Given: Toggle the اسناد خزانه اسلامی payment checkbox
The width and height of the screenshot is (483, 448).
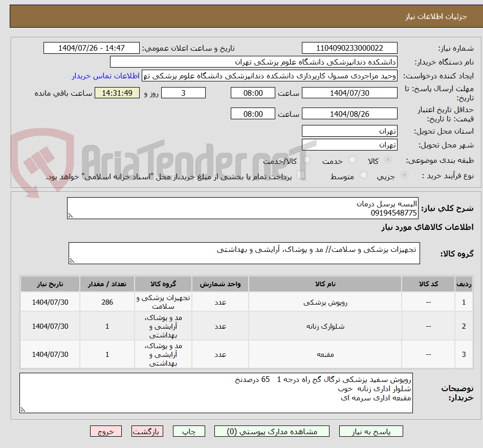Looking at the screenshot, I should pos(301,175).
